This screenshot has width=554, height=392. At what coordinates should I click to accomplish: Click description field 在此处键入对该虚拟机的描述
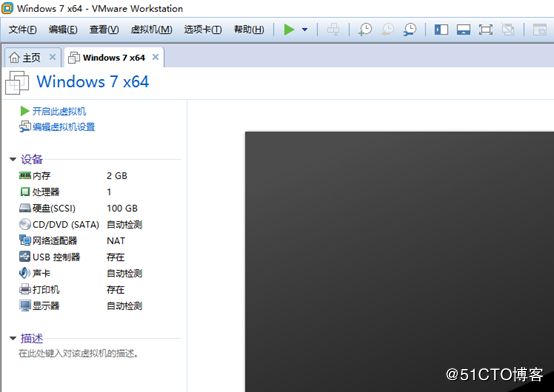coord(78,353)
